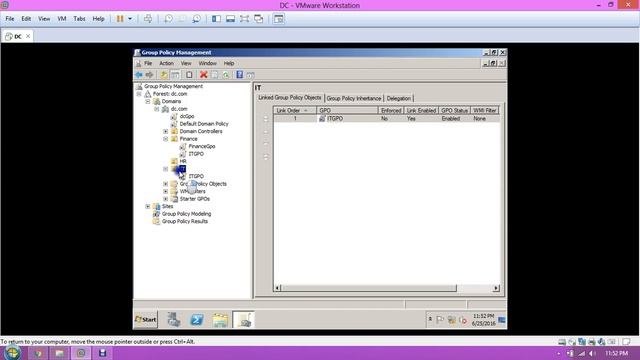The height and width of the screenshot is (360, 640).
Task: Open VMware Edit menu
Action: coord(26,19)
